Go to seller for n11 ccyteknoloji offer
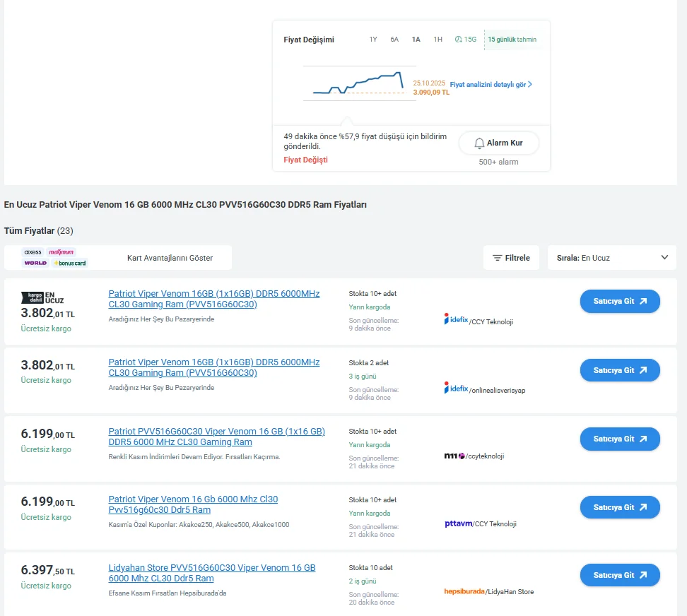This screenshot has height=616, width=687. pos(620,439)
